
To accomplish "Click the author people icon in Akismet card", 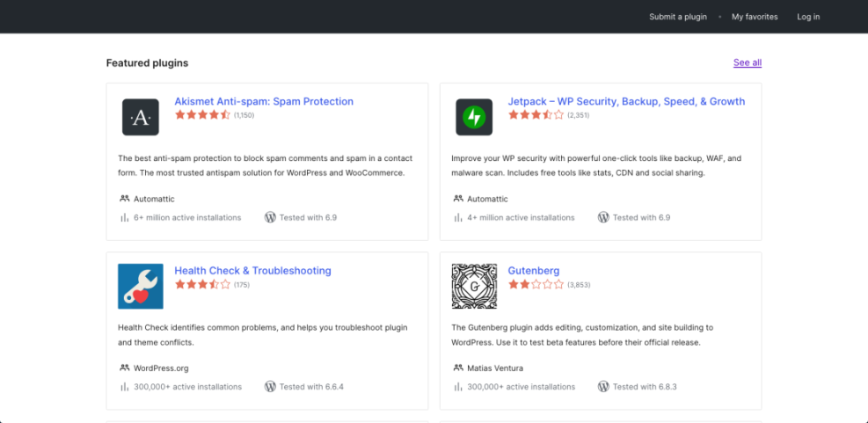I will [x=125, y=199].
